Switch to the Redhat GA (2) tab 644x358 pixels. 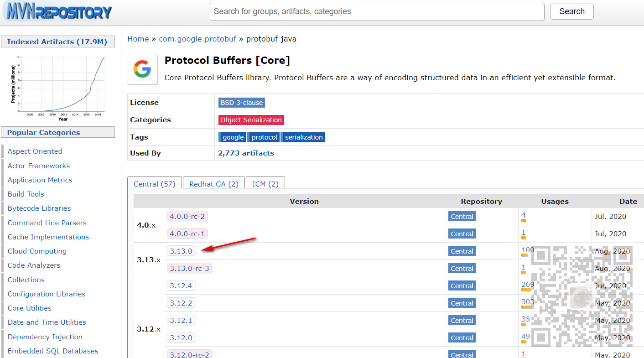click(x=213, y=184)
